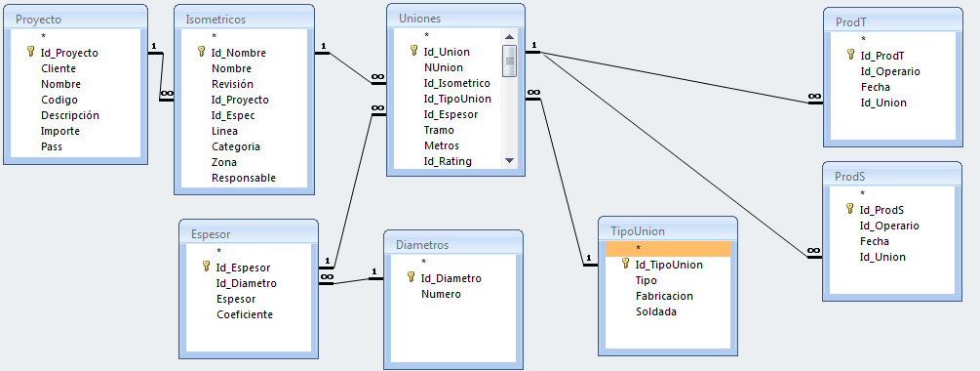The image size is (980, 371).
Task: Select the Fecha field in the ProdT table
Action: point(875,87)
